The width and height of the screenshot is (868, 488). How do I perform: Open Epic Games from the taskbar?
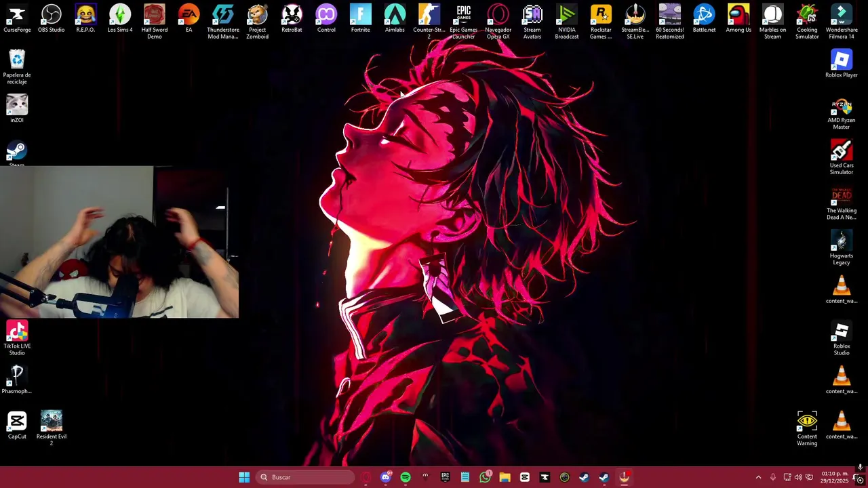tap(446, 477)
